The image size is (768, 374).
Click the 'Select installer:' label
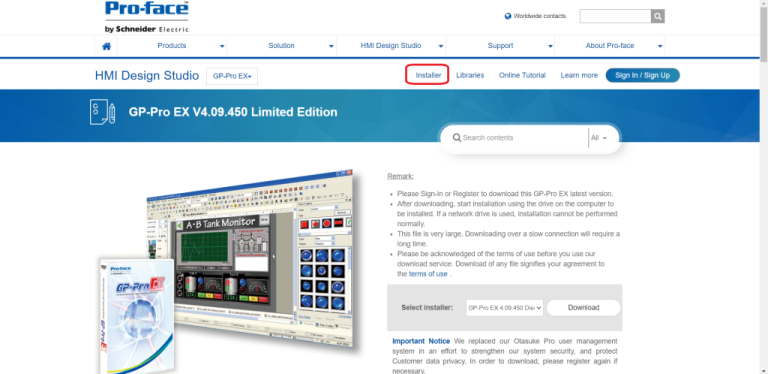pyautogui.click(x=427, y=308)
